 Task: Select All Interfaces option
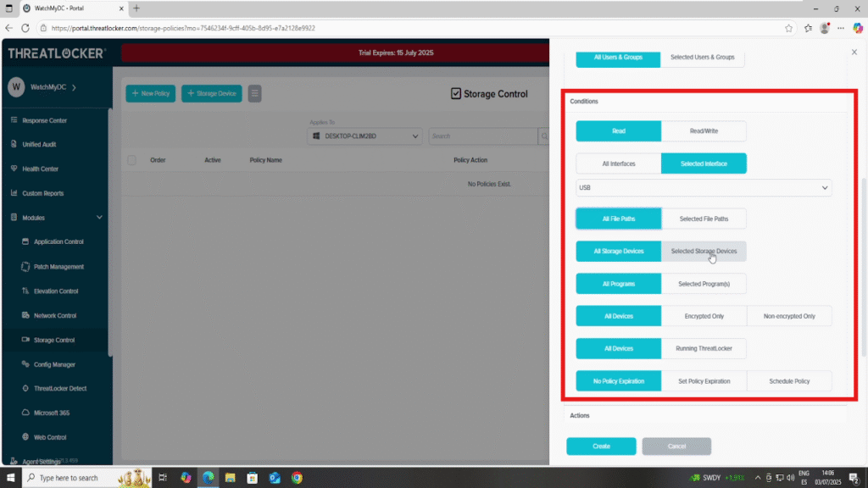618,164
